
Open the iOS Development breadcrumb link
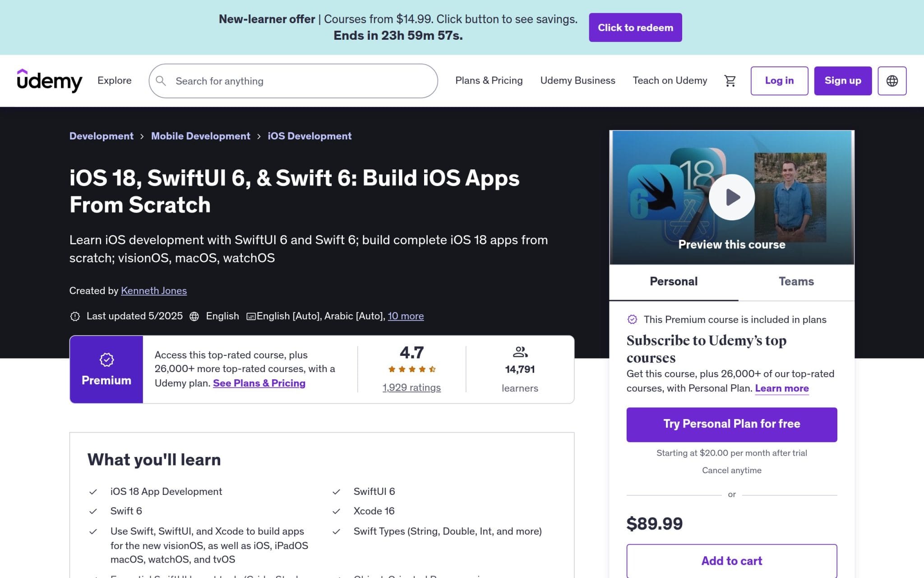[310, 136]
